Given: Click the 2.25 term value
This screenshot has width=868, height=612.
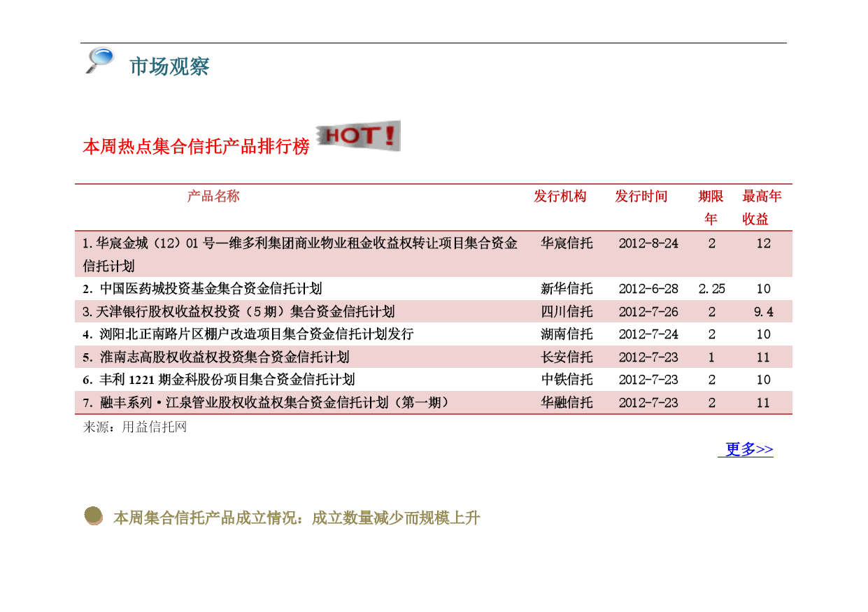Looking at the screenshot, I should [x=712, y=289].
